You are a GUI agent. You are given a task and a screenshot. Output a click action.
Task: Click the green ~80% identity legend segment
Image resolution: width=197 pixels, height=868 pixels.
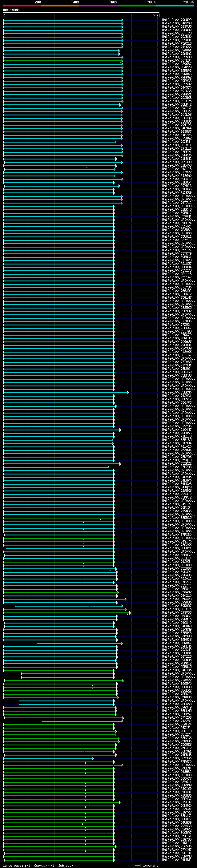136,6
